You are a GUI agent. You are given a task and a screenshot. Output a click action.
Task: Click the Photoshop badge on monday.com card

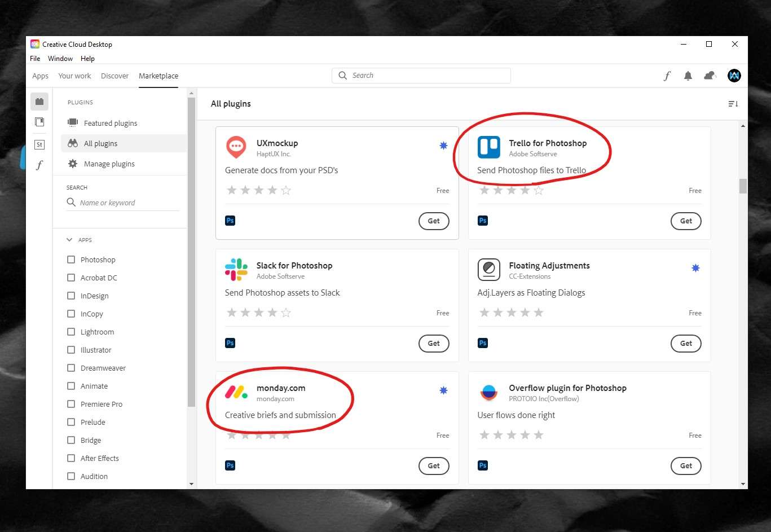[x=230, y=465]
